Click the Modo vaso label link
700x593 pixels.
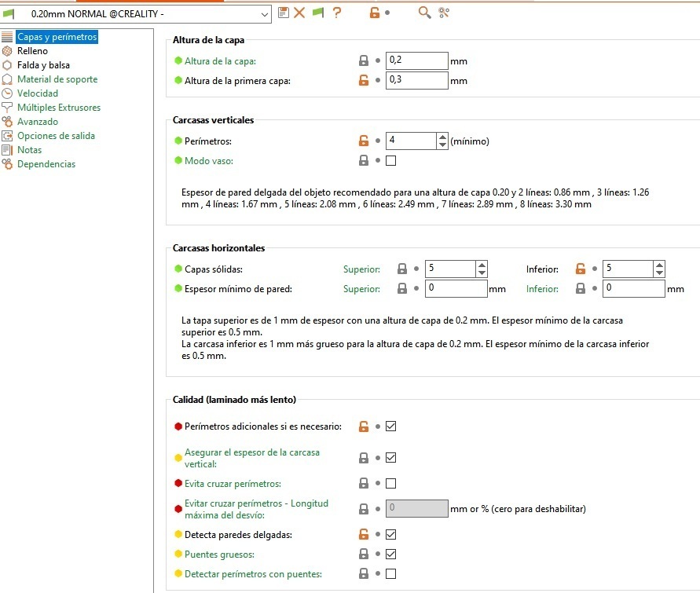point(209,161)
